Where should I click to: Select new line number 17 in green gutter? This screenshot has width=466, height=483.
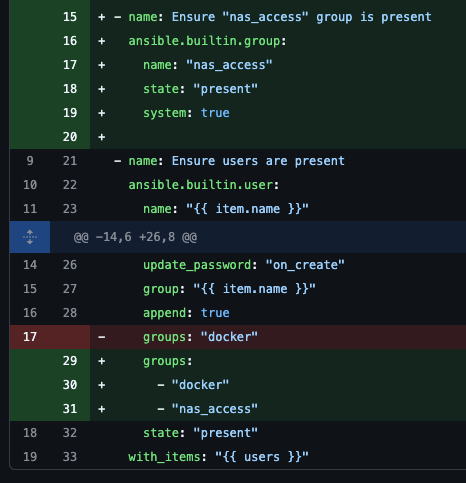[70, 65]
